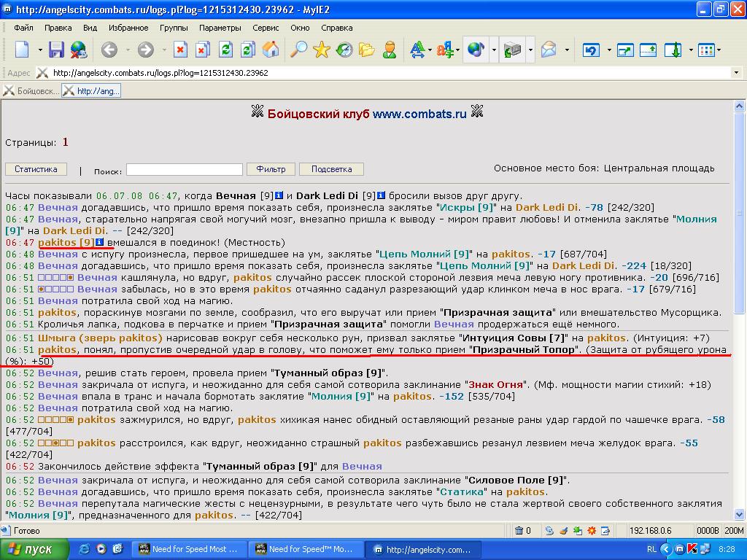Click the Save (floppy disk) toolbar icon

click(x=55, y=49)
